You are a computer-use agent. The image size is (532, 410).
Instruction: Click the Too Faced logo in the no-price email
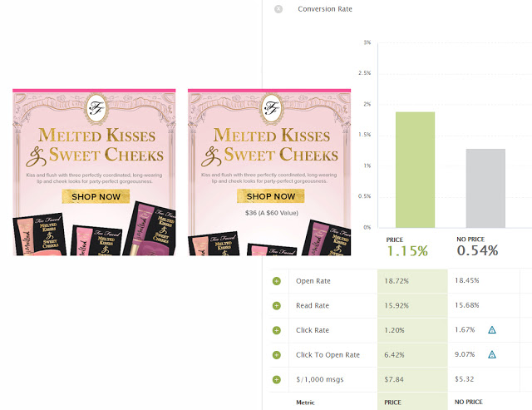pos(96,109)
